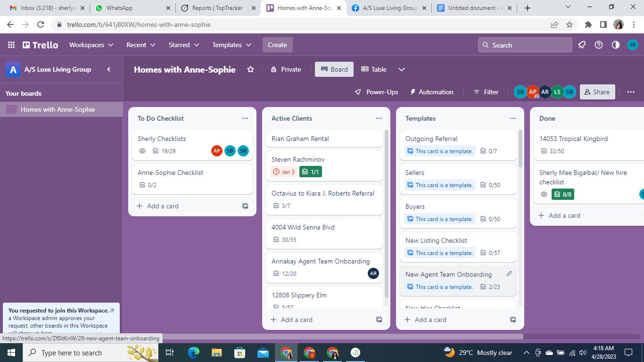
Task: Open the Outgoing Referral template card
Action: [458, 145]
